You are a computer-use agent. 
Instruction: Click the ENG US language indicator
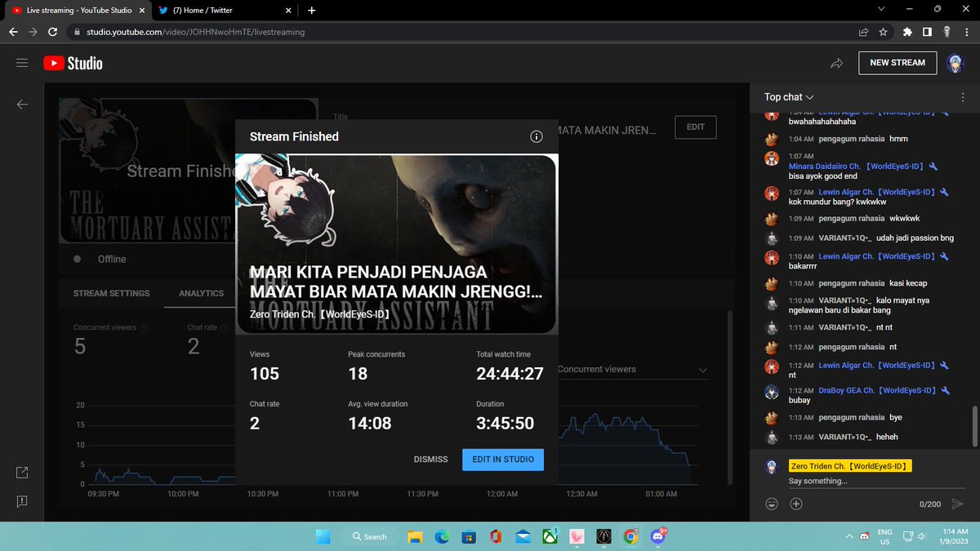(885, 536)
